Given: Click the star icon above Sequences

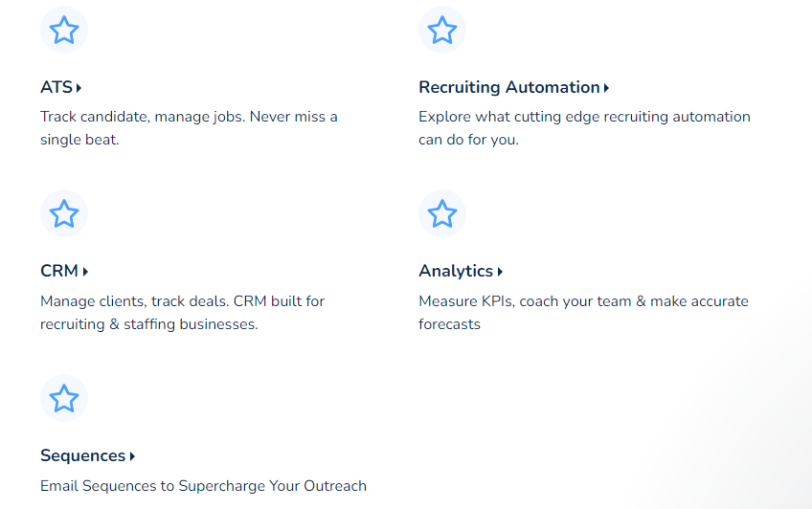Looking at the screenshot, I should coord(64,398).
